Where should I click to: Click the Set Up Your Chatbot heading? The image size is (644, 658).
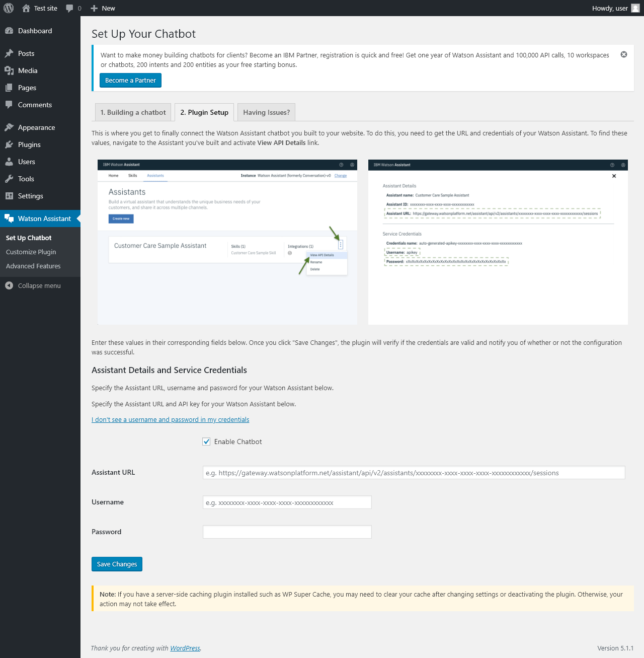(143, 34)
